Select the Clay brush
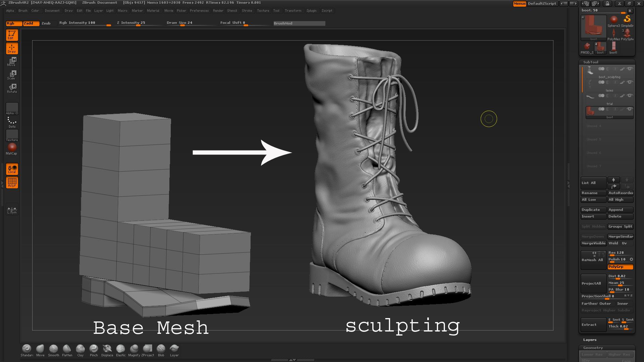Screen dimensions: 644x362 (x=80, y=349)
